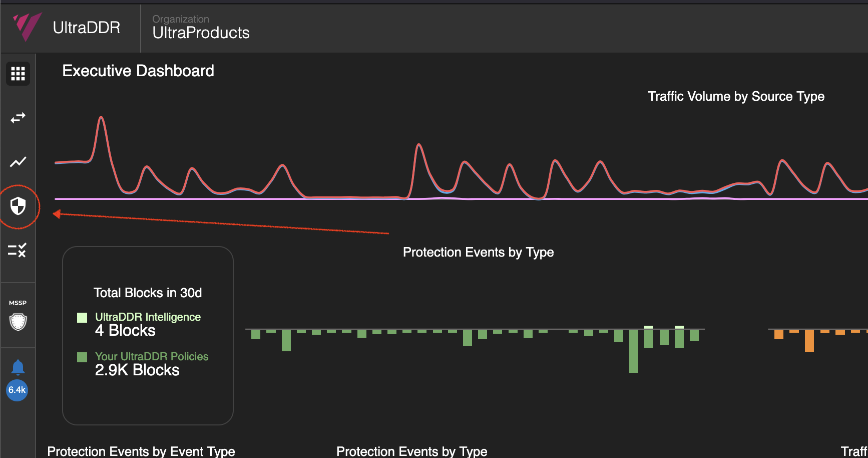Open the notifications bell icon
This screenshot has width=868, height=458.
(18, 368)
